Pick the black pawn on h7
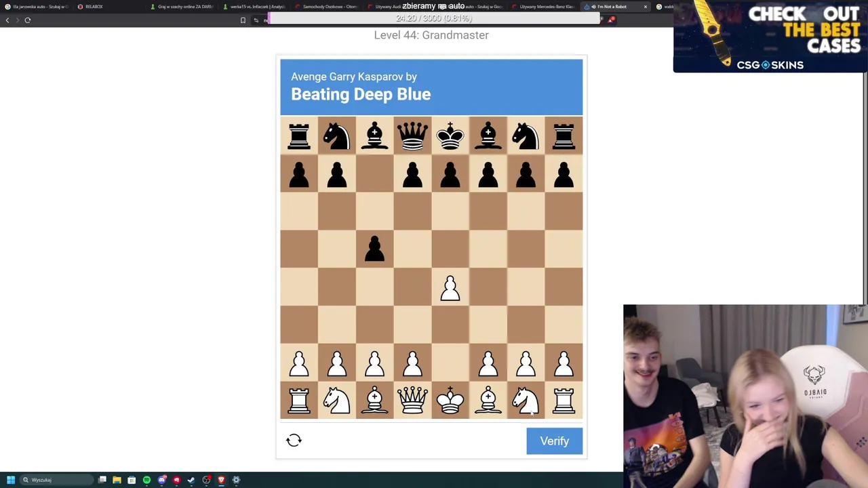Viewport: 868px width, 488px height. click(x=564, y=174)
